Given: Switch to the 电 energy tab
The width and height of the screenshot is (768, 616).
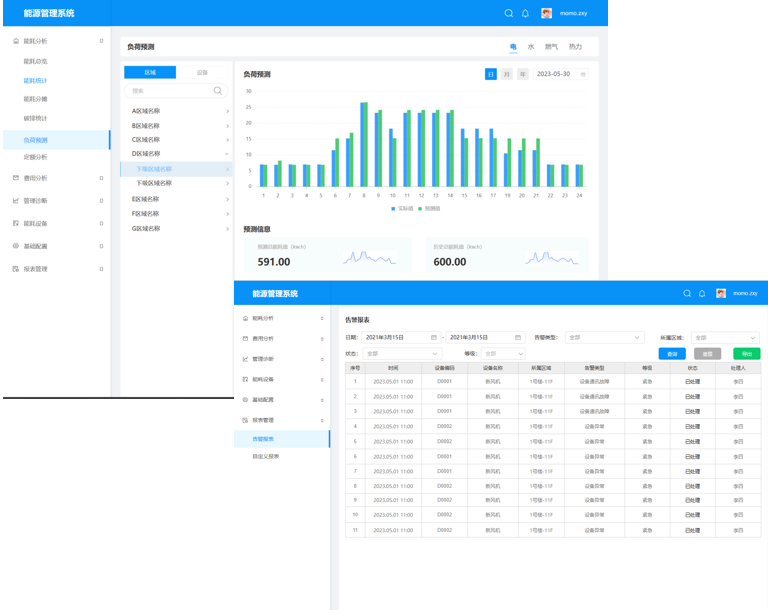Looking at the screenshot, I should pos(513,47).
